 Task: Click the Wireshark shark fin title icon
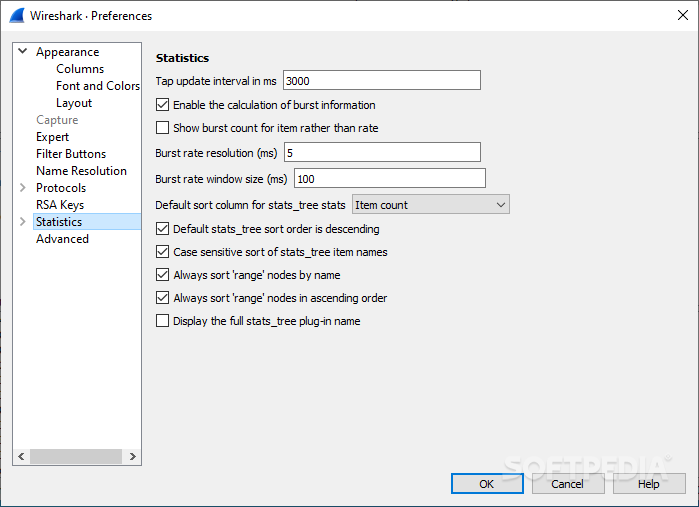(x=17, y=16)
